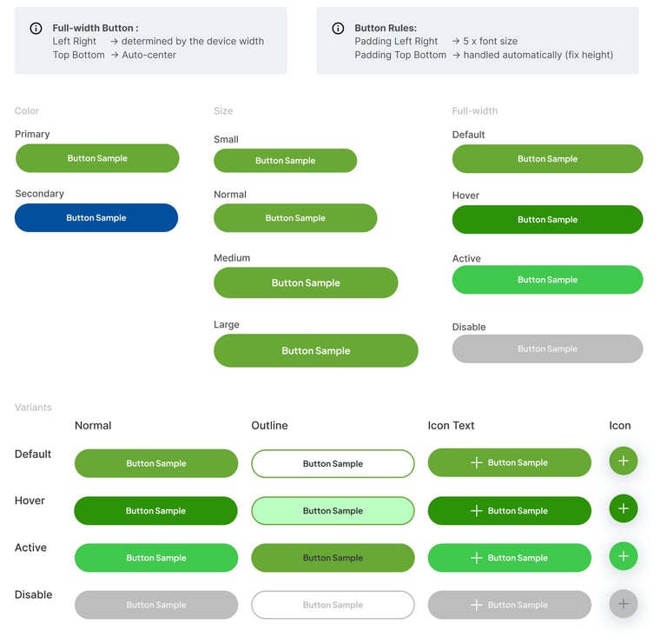Click the Medium size button
Image resolution: width=667 pixels, height=644 pixels.
click(x=306, y=282)
